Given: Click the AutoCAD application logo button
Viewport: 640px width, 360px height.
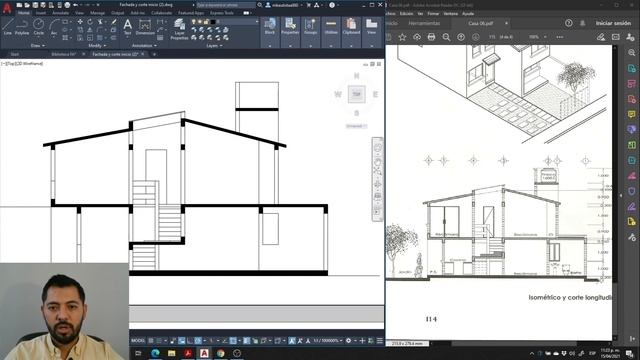Looking at the screenshot, I should [7, 8].
